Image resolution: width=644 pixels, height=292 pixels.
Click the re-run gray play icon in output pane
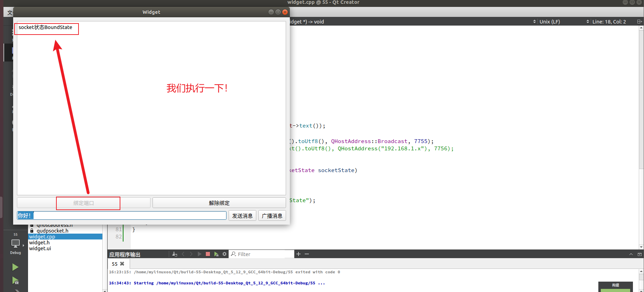click(200, 254)
